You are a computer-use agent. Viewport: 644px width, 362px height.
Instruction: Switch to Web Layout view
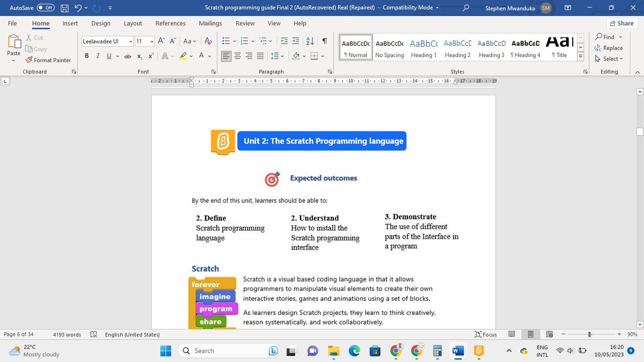549,335
